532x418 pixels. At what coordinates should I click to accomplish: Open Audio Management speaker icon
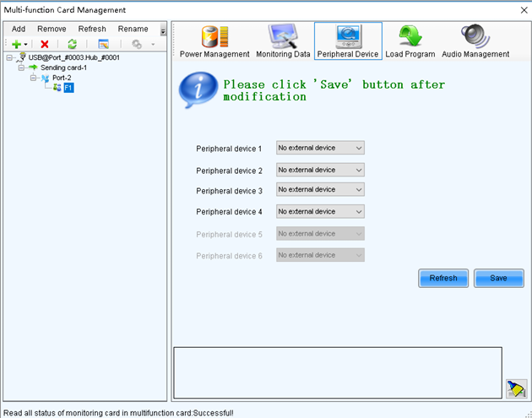point(475,36)
